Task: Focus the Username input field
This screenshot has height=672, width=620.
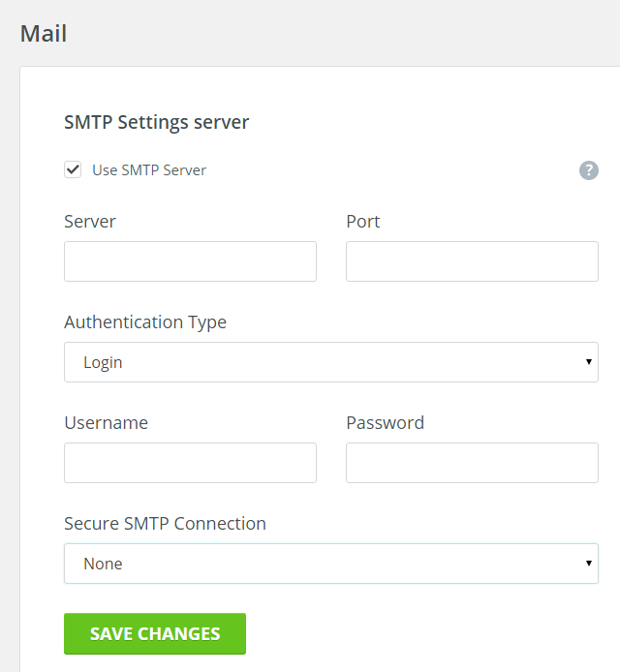Action: 191,463
